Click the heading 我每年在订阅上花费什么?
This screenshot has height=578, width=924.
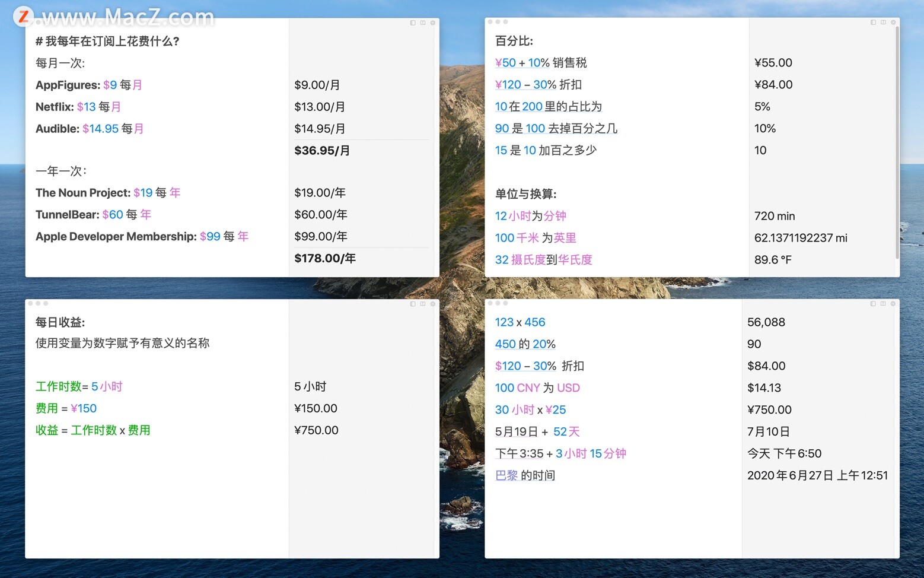[107, 41]
